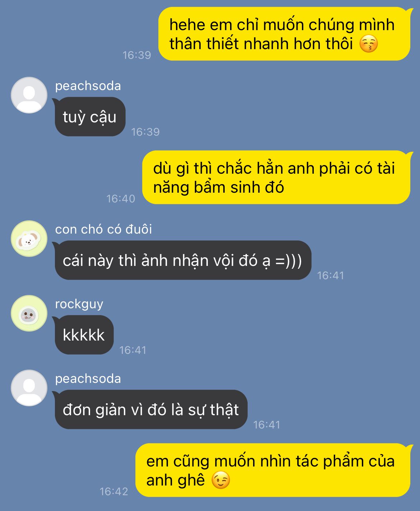
Task: Tap the 16:40 timestamp
Action: pyautogui.click(x=121, y=198)
